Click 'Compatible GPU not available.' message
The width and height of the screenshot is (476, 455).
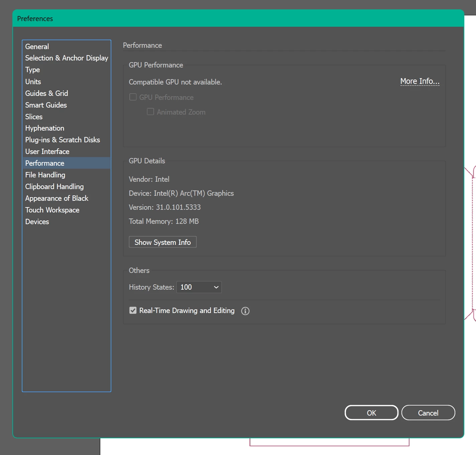point(175,82)
